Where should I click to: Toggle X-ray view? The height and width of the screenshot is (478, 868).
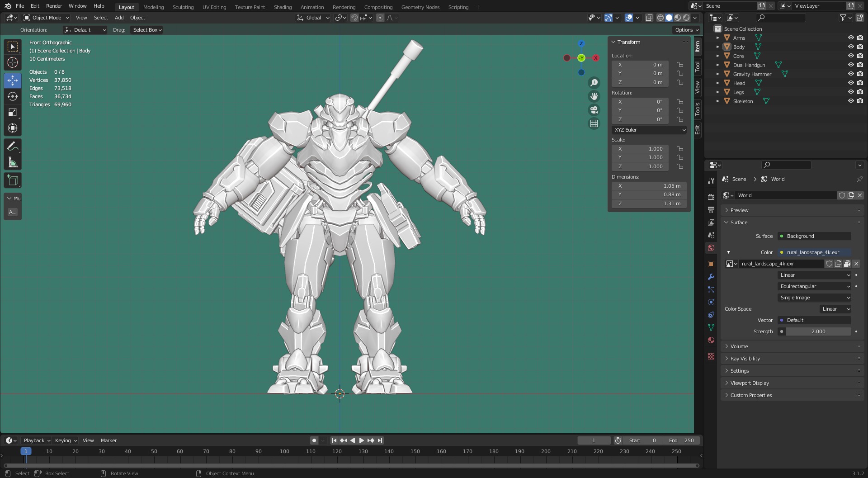[x=649, y=18]
